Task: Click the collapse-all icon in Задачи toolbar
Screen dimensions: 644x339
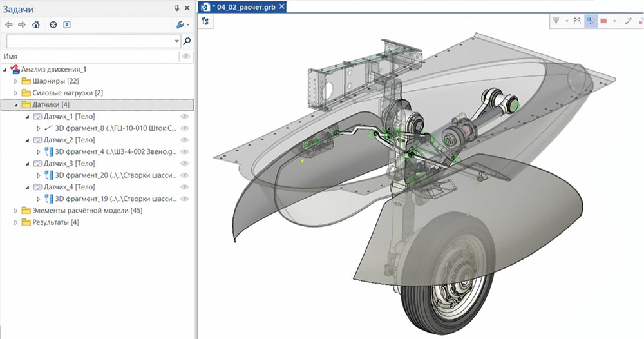Action: pos(67,25)
